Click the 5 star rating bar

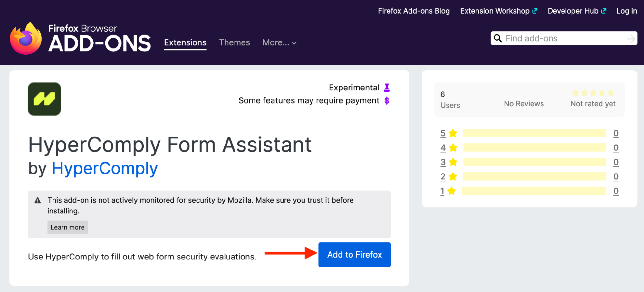click(x=535, y=133)
